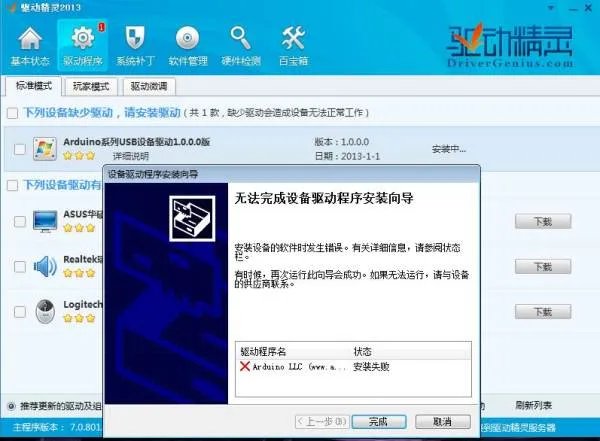Click the Arduino driver star rating
The width and height of the screenshot is (600, 441).
click(x=79, y=155)
